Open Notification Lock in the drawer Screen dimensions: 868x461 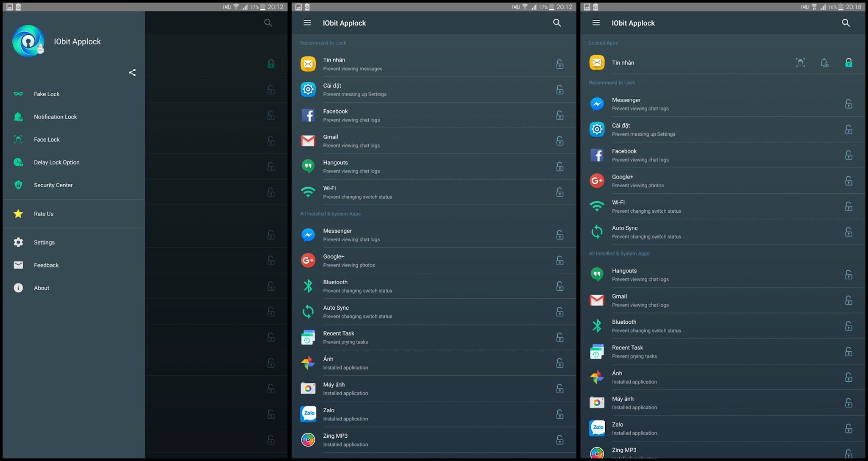pyautogui.click(x=74, y=117)
